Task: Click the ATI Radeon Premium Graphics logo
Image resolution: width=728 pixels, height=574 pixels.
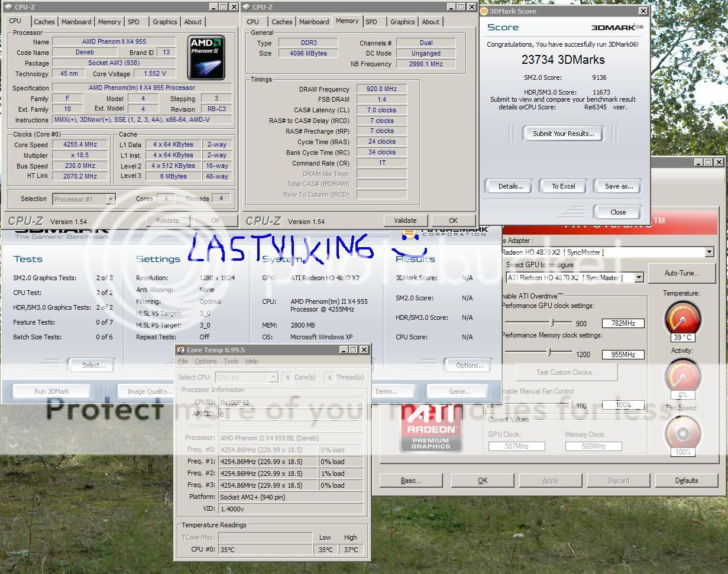Action: [x=431, y=428]
